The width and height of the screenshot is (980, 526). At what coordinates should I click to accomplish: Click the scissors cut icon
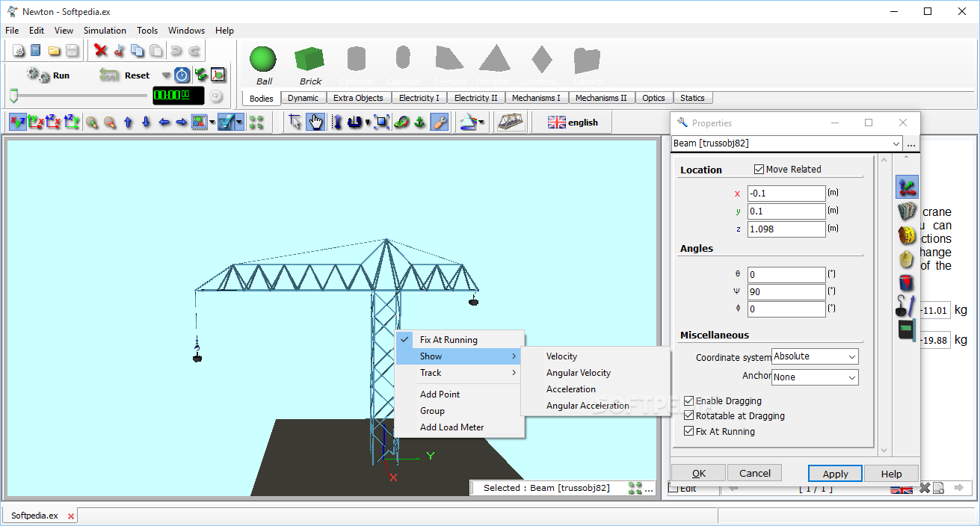119,51
